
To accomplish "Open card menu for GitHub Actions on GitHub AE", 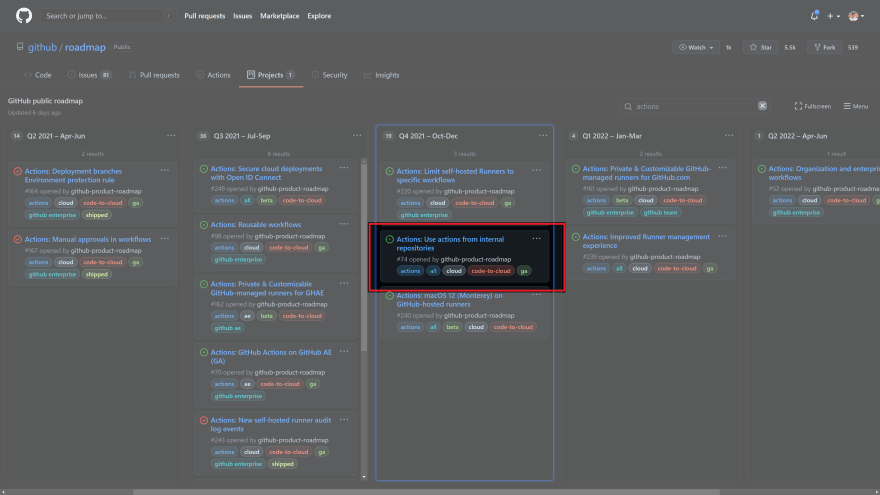I will [344, 351].
